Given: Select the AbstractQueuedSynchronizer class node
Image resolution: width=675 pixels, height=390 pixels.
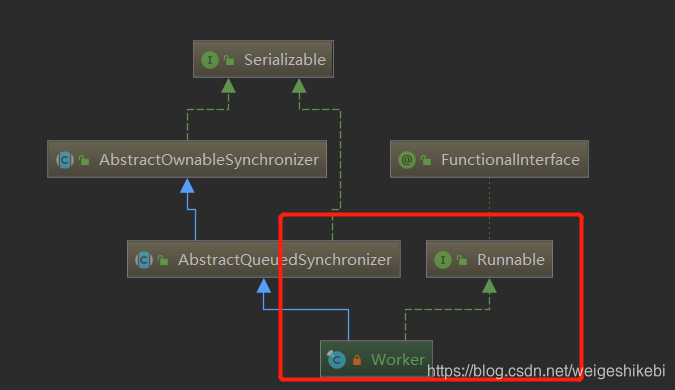Looking at the screenshot, I should pos(264,259).
